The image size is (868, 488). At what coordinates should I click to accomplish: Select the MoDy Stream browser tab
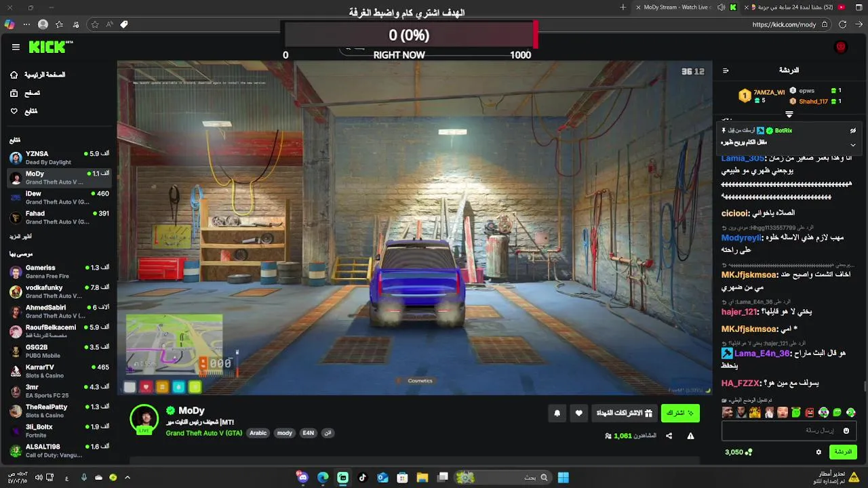tap(686, 7)
